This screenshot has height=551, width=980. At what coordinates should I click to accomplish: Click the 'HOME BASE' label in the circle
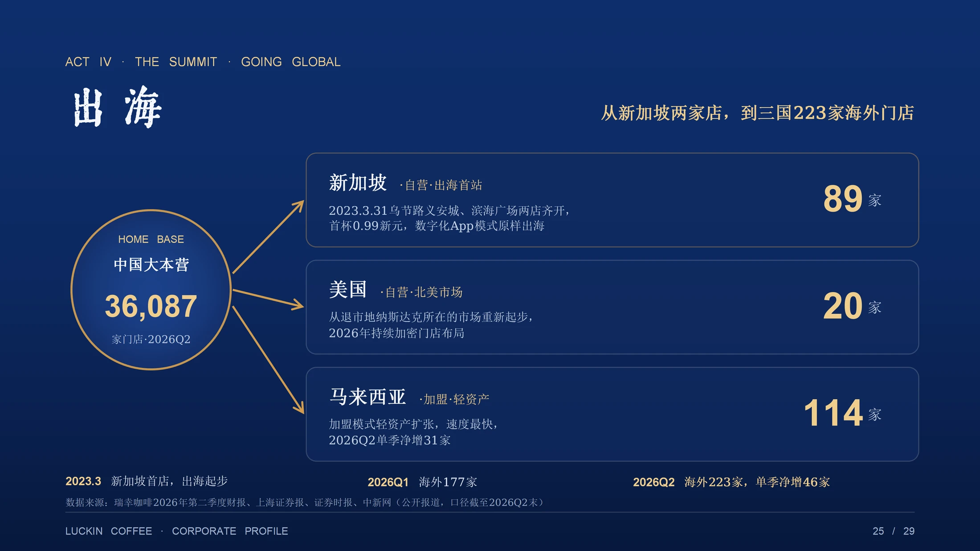click(x=151, y=239)
